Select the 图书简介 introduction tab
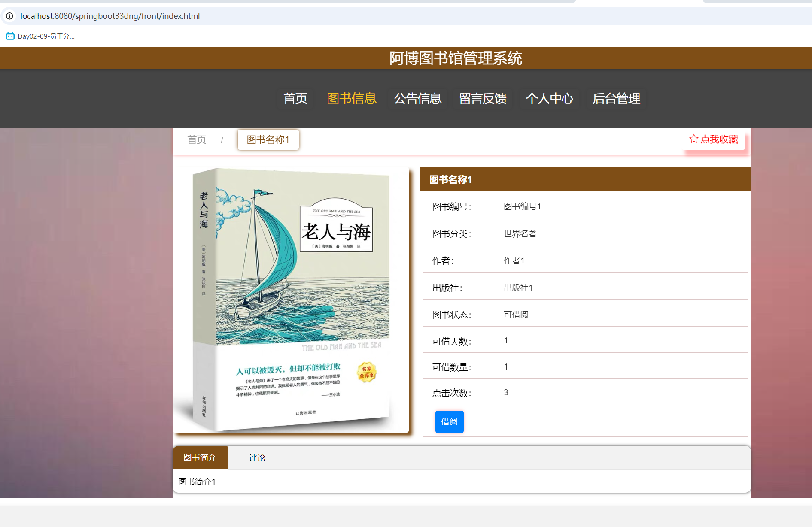Image resolution: width=812 pixels, height=527 pixels. point(200,457)
